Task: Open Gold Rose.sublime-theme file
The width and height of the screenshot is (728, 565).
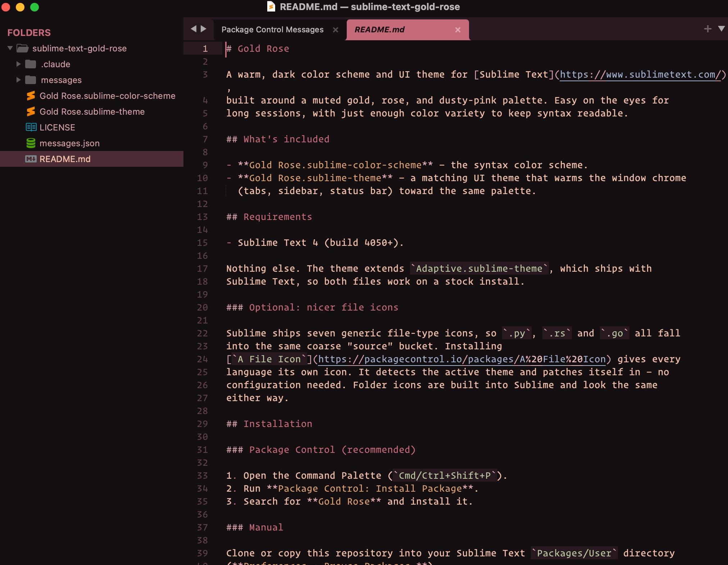Action: (x=92, y=112)
